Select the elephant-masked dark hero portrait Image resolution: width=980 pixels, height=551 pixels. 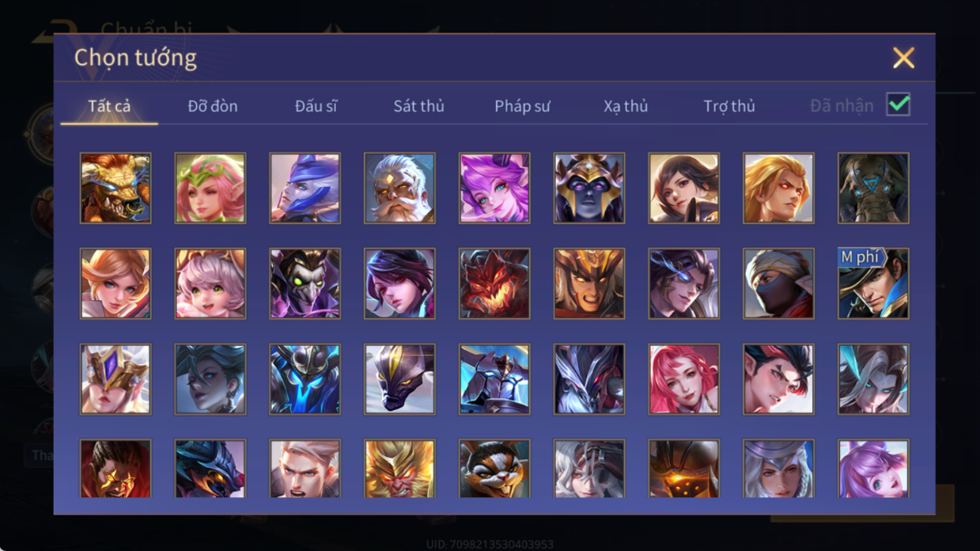tap(873, 188)
